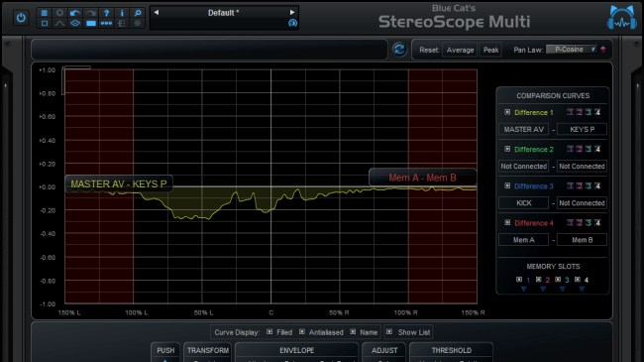
Task: Toggle the Show List checkbox
Action: point(389,331)
